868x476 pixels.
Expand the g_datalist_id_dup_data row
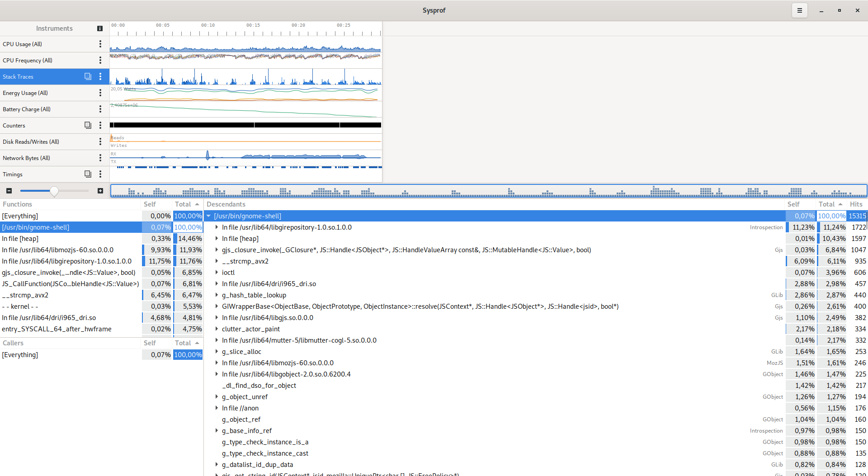(217, 465)
